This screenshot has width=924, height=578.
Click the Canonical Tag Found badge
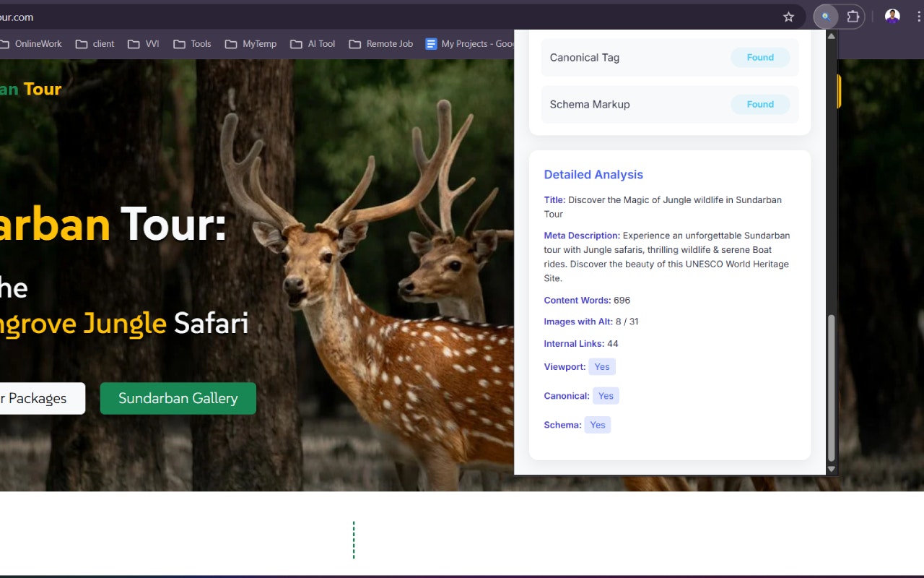click(760, 57)
